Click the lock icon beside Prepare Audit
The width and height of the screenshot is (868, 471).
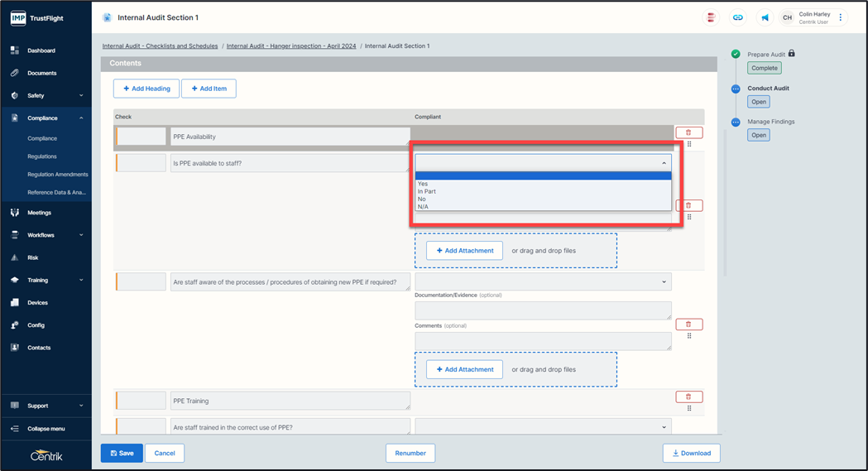point(792,54)
